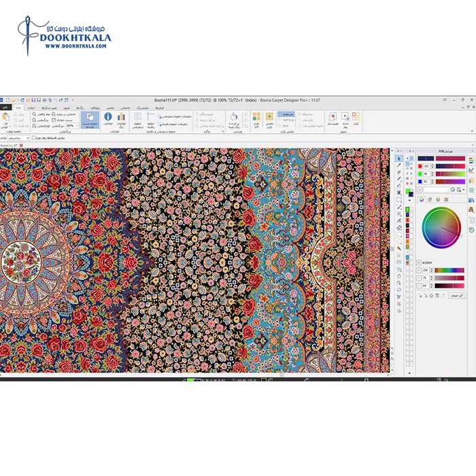Toggle the box left of hue value 339
The image size is (476, 476).
(x=419, y=270)
